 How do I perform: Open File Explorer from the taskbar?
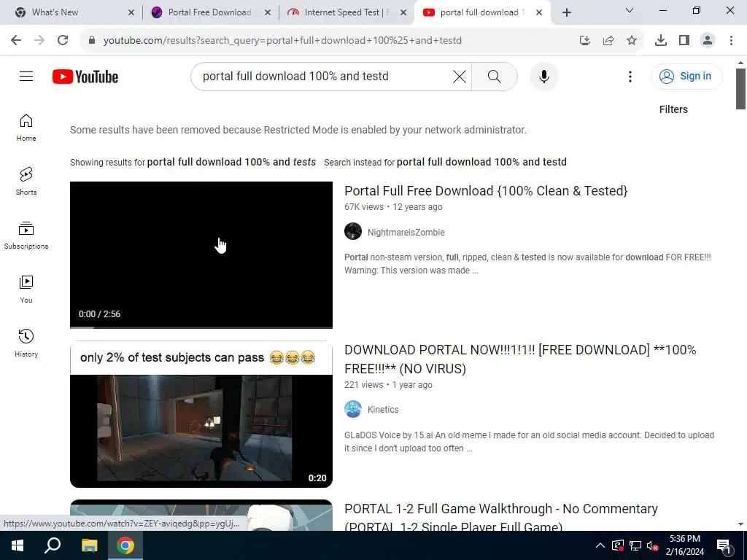[89, 545]
